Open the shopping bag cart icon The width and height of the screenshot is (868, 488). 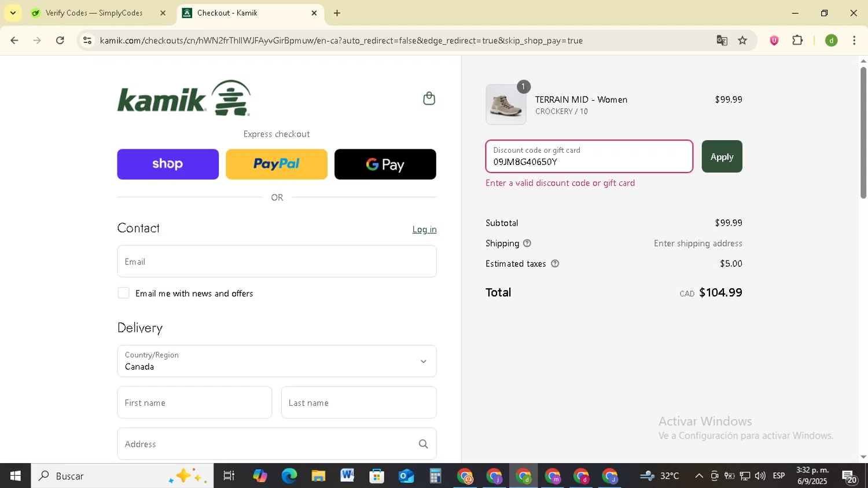point(429,98)
